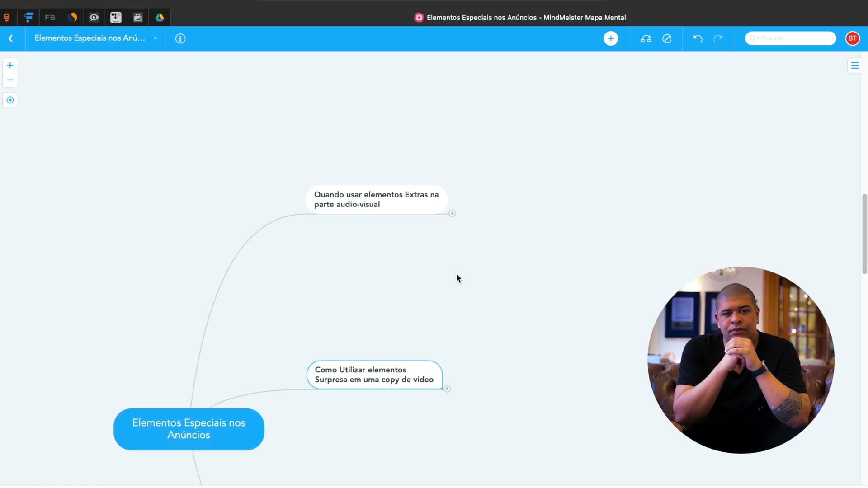Viewport: 868px width, 488px height.
Task: Zoom in with the plus control
Action: [10, 66]
